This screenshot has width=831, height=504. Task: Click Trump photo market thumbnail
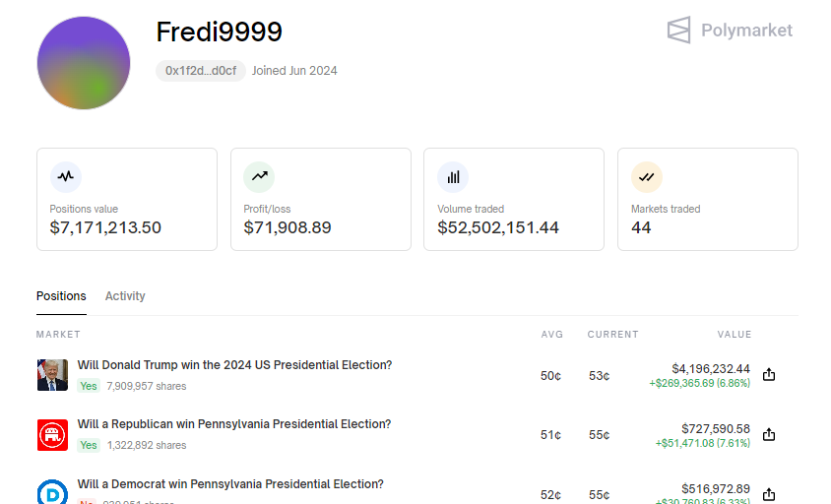pyautogui.click(x=52, y=375)
